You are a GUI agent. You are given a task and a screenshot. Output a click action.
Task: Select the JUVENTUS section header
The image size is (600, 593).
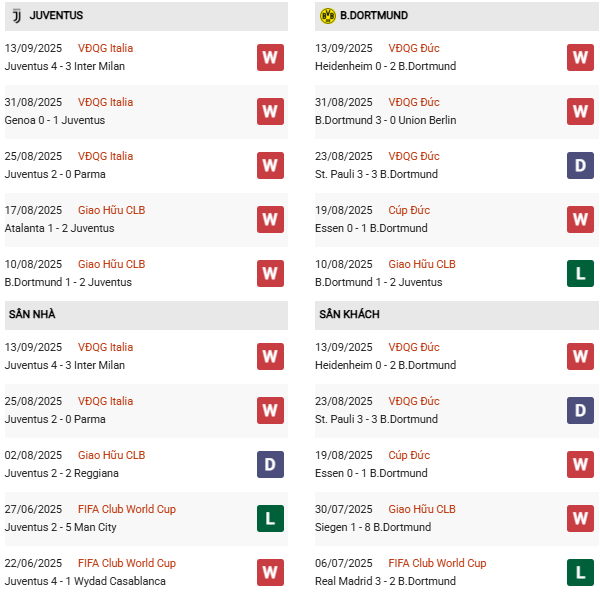point(56,16)
